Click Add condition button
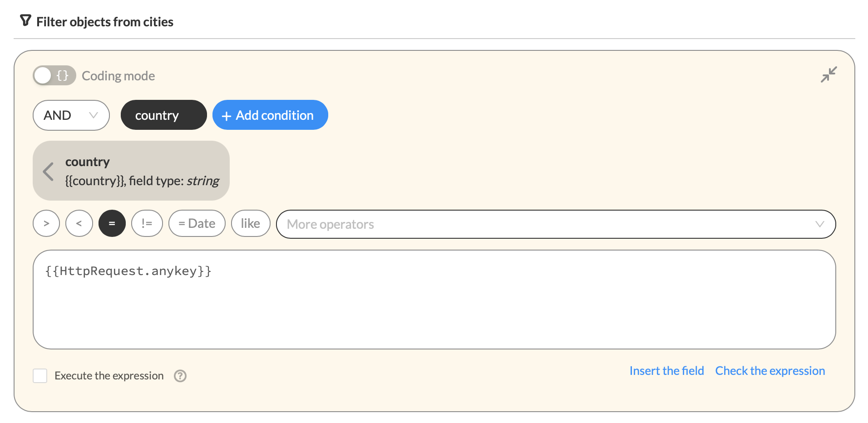868x423 pixels. (x=270, y=115)
